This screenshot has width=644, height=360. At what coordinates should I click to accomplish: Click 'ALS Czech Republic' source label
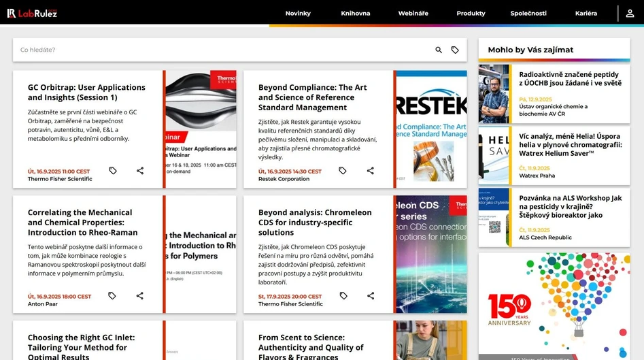coord(545,237)
